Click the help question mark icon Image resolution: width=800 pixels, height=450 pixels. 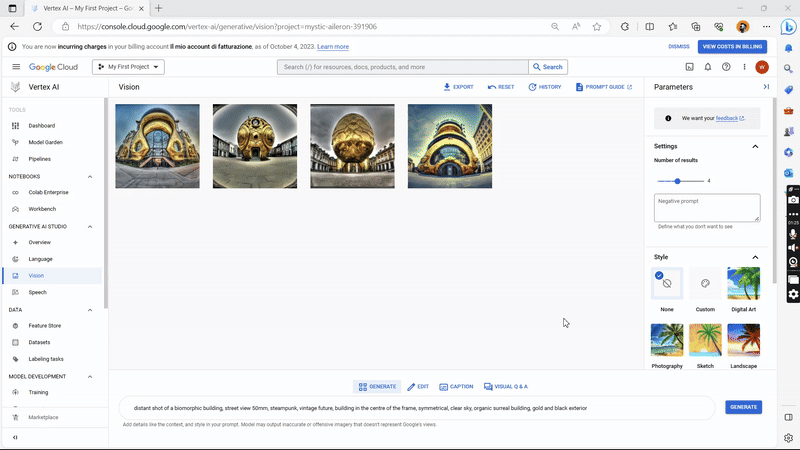(x=726, y=67)
